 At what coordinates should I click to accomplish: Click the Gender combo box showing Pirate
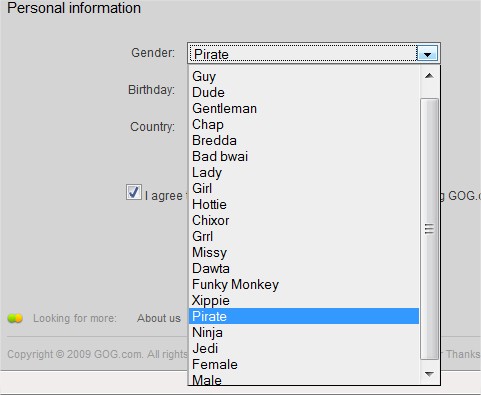[x=314, y=53]
